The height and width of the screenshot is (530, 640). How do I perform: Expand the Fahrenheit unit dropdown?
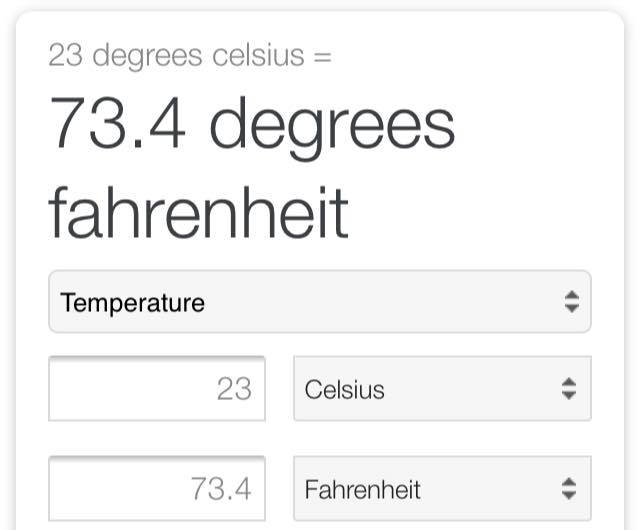(441, 489)
